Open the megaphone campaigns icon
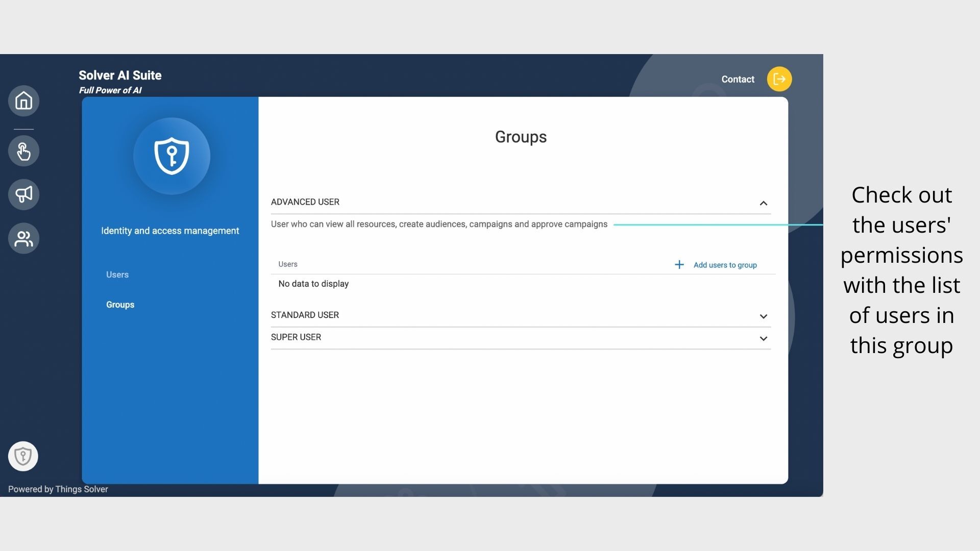 [23, 194]
